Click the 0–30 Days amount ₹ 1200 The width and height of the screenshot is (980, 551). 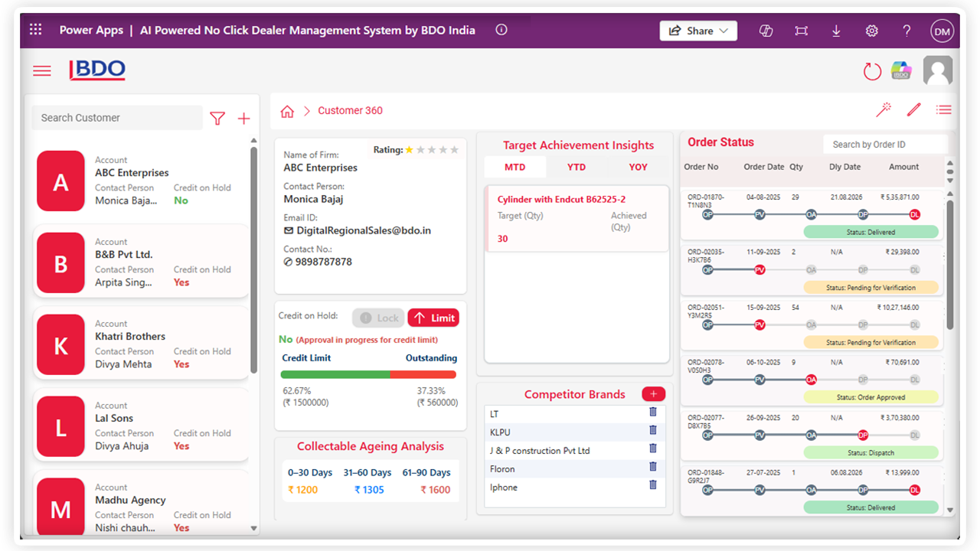303,490
